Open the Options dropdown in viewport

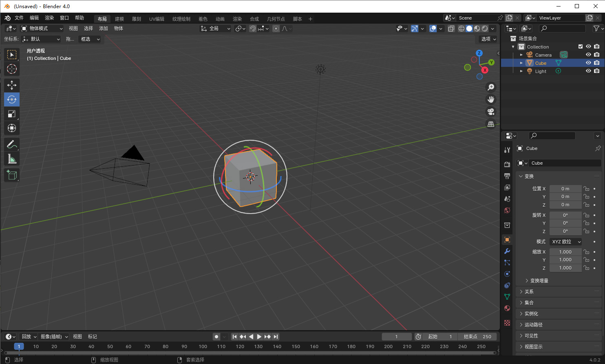488,39
